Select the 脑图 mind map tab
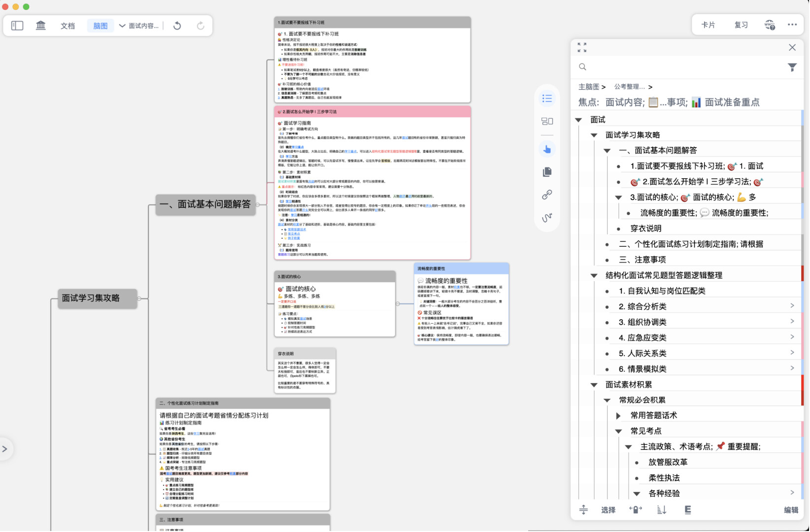This screenshot has height=532, width=810. (100, 26)
